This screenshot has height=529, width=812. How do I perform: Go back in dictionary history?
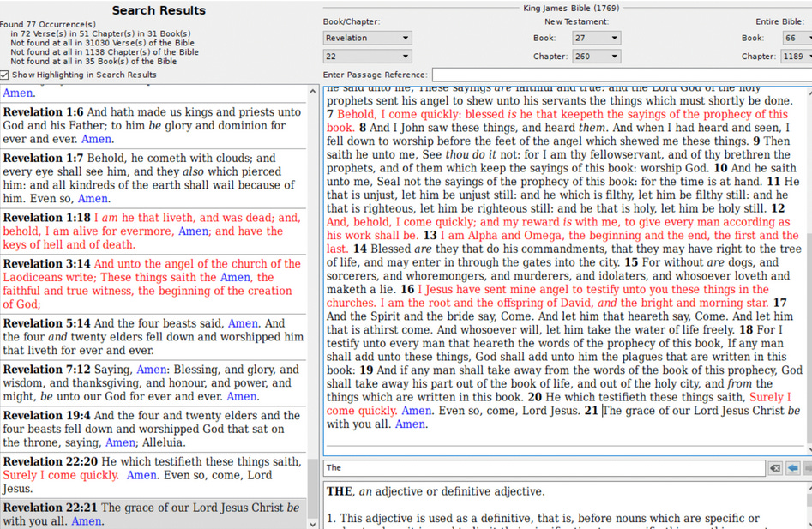point(792,468)
